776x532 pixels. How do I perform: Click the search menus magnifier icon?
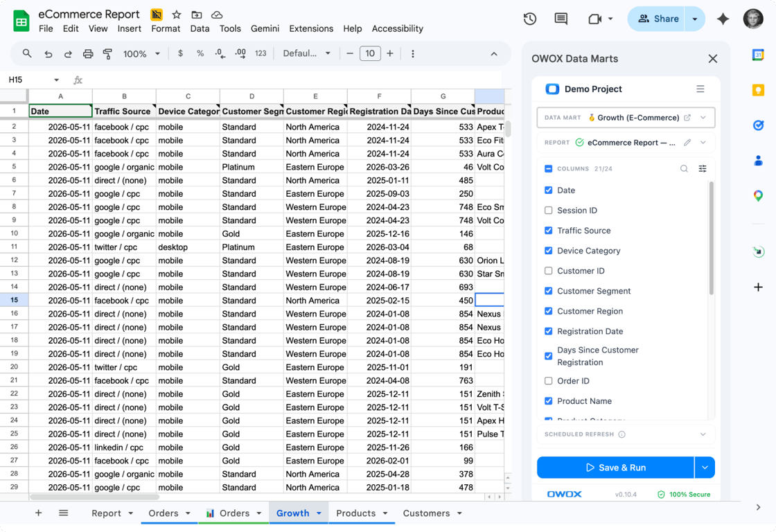click(27, 53)
